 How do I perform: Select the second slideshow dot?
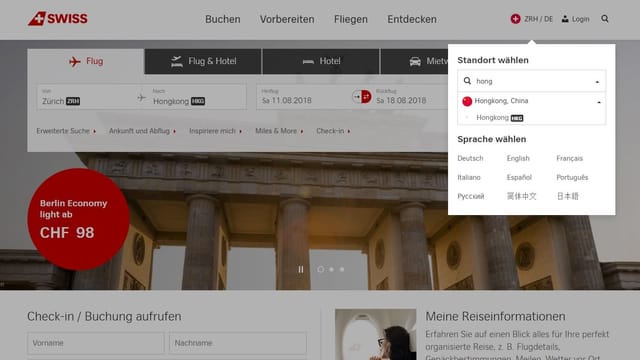click(x=331, y=269)
